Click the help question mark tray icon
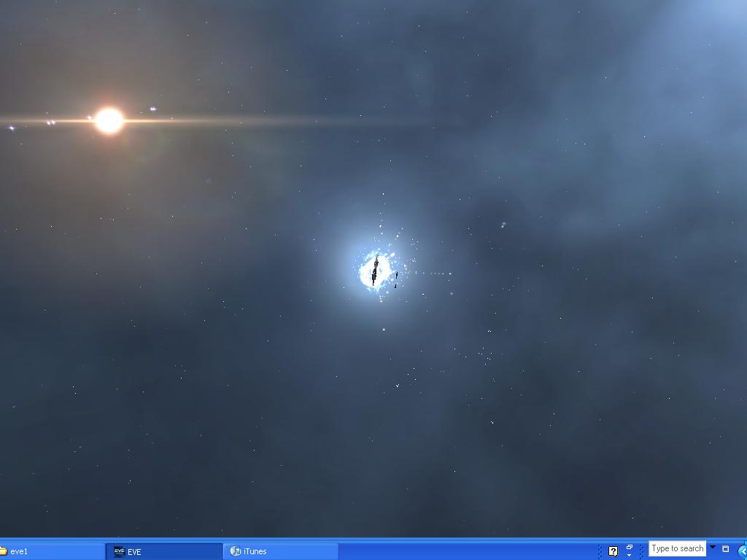Image resolution: width=747 pixels, height=560 pixels. [613, 551]
